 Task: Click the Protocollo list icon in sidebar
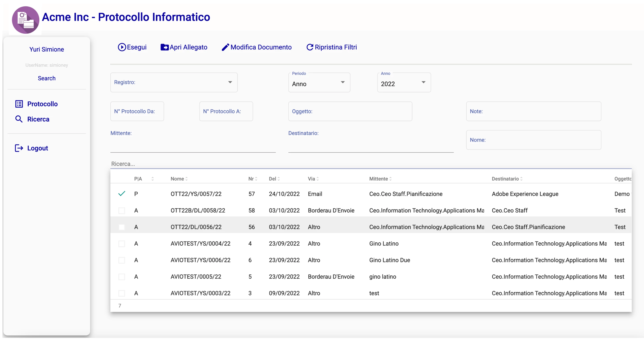[x=19, y=104]
